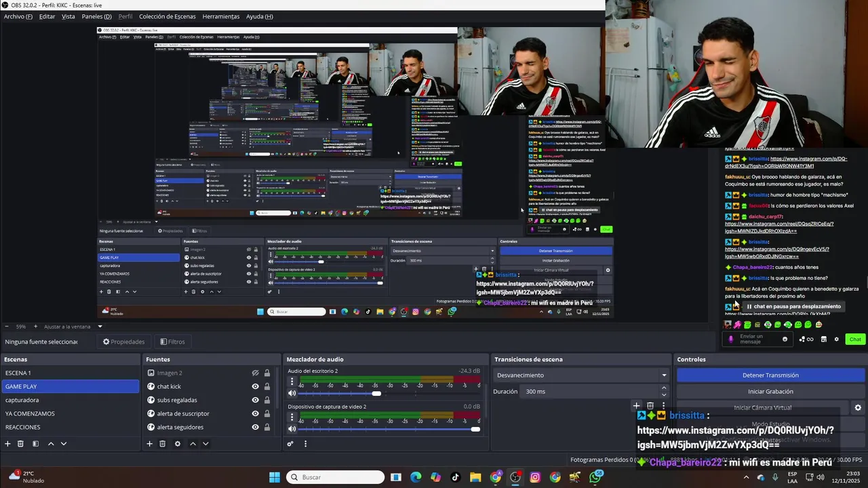Open Ayuda menu

(x=260, y=16)
